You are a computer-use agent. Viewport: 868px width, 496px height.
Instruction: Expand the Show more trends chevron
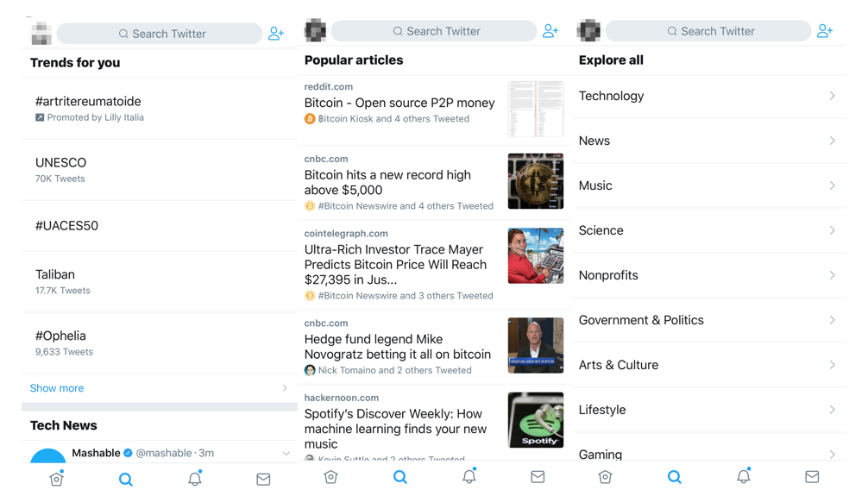point(285,388)
